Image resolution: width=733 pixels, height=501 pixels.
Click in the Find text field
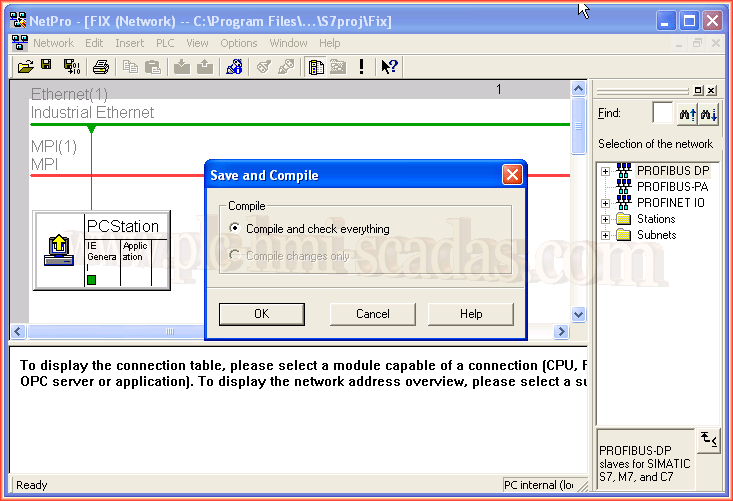point(662,114)
